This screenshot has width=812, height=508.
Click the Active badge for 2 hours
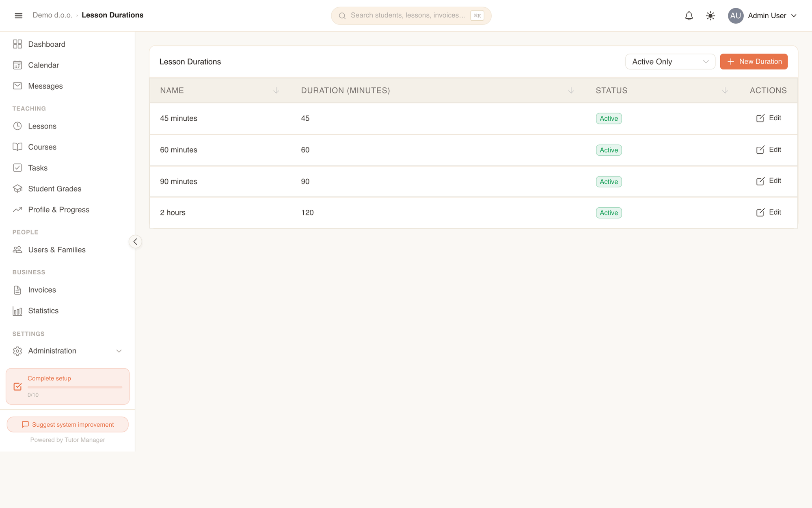pyautogui.click(x=609, y=213)
